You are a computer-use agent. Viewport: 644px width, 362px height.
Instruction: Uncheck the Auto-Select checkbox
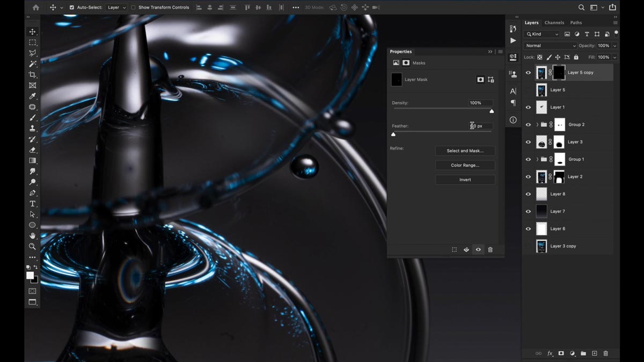[x=72, y=8]
